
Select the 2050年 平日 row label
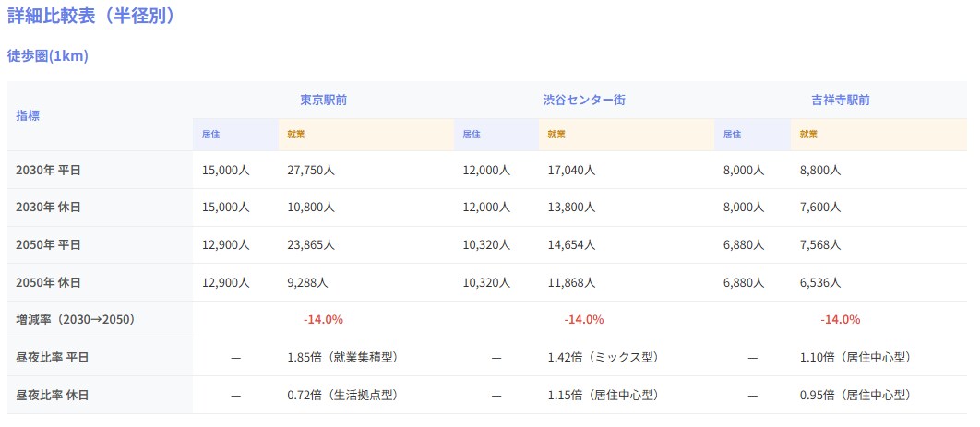coord(48,244)
